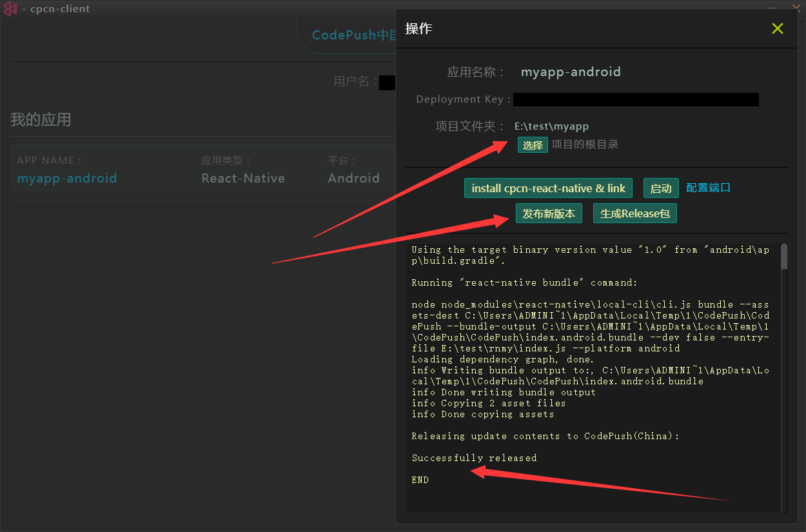Open myapp-android in the 我的应用 list
806x532 pixels.
[x=67, y=178]
